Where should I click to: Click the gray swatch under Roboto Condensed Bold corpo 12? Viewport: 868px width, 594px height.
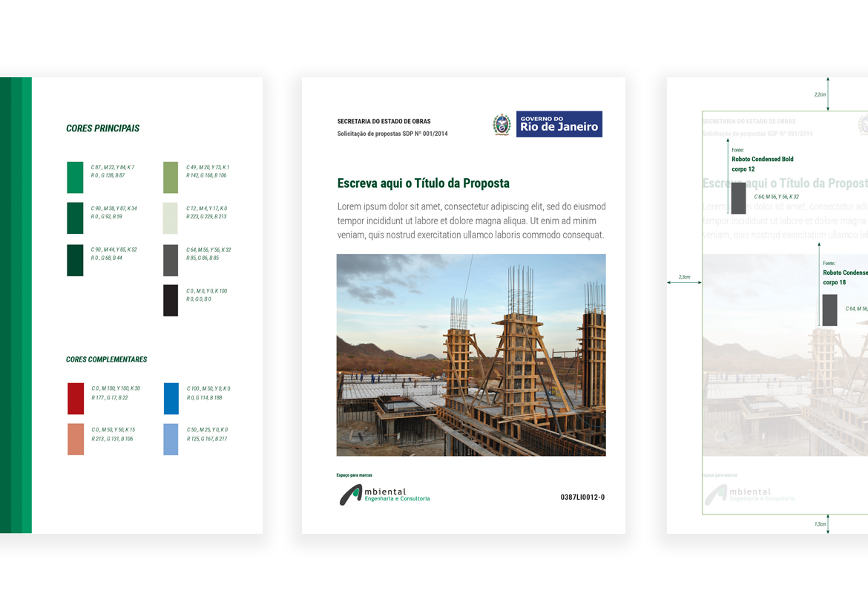click(x=738, y=198)
